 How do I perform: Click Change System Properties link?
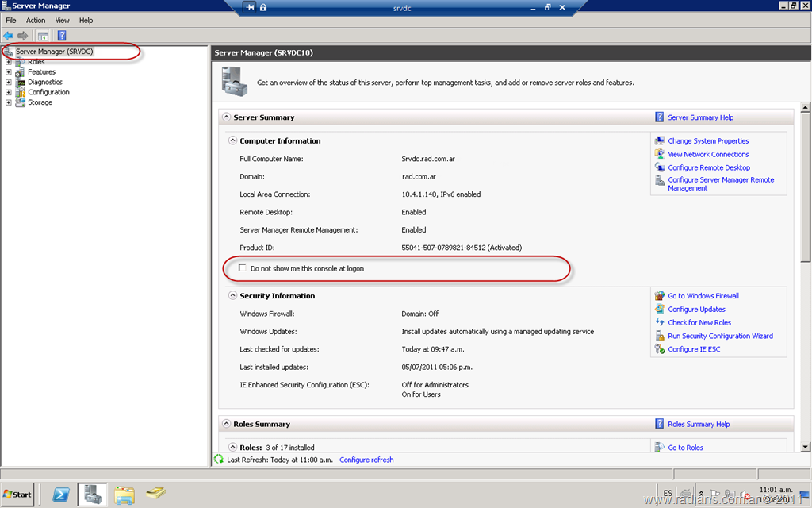[708, 141]
